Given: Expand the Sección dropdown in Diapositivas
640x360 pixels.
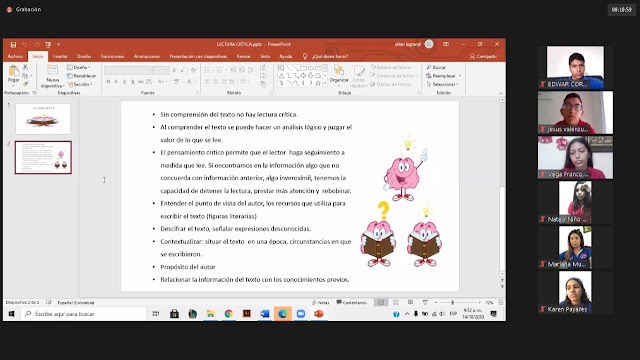Looking at the screenshot, I should point(80,84).
